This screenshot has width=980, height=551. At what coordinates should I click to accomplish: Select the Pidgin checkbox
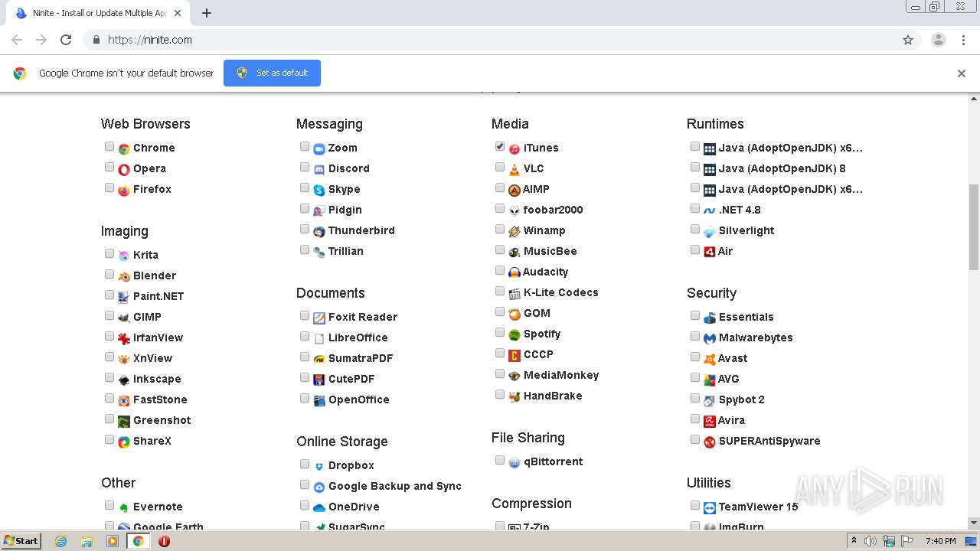[x=305, y=208]
